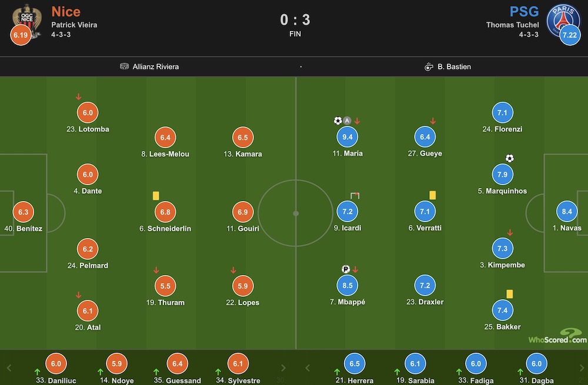Open the Nice team name link
Viewport: 588px width, 385px height.
tap(66, 12)
